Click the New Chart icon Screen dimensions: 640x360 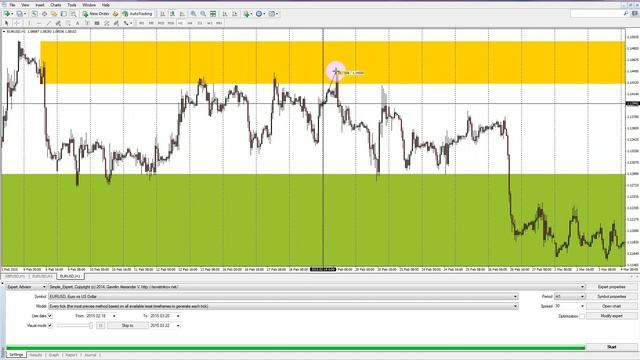pyautogui.click(x=7, y=14)
